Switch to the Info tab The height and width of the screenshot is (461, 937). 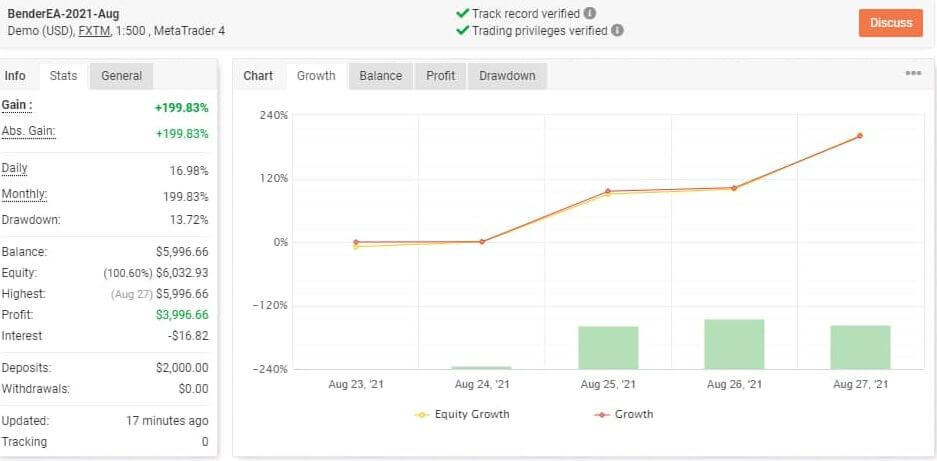15,76
